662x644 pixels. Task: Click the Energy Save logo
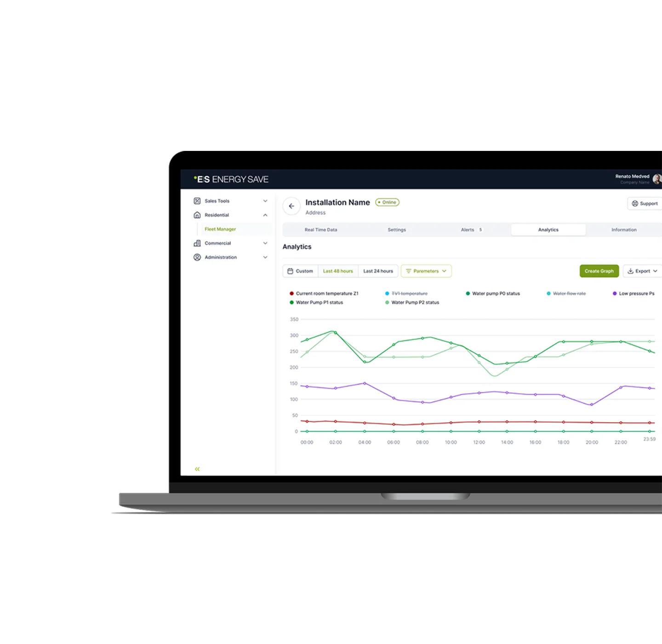(x=231, y=179)
